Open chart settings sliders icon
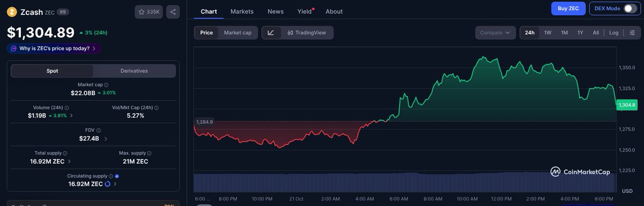Screen dimensions: 644x206 [x=632, y=33]
